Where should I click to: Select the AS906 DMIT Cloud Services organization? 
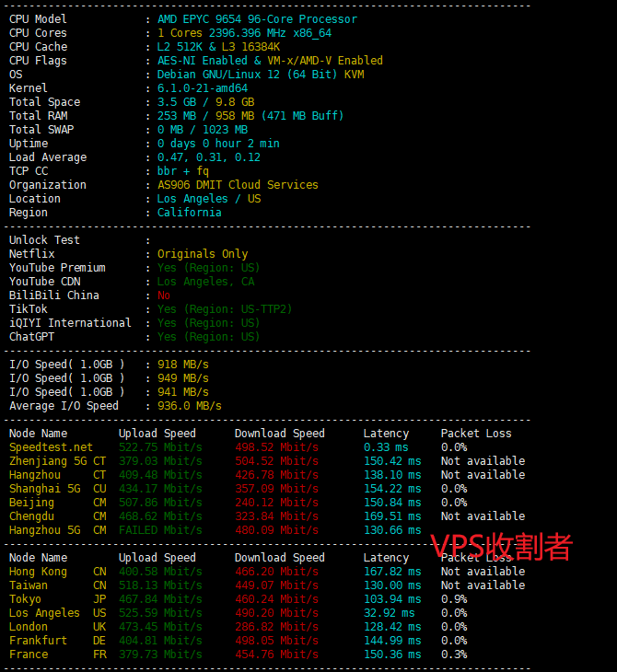click(x=238, y=185)
